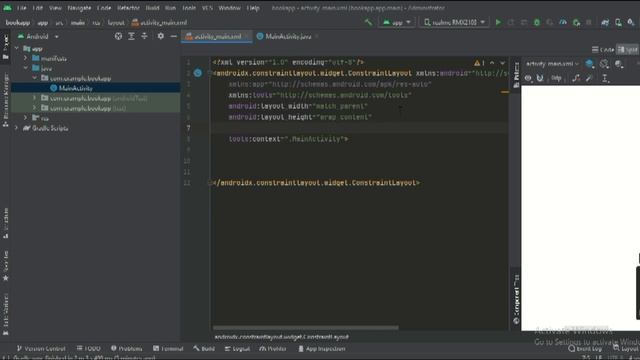This screenshot has width=640, height=360.
Task: Open the Edit menu
Action: click(x=38, y=8)
